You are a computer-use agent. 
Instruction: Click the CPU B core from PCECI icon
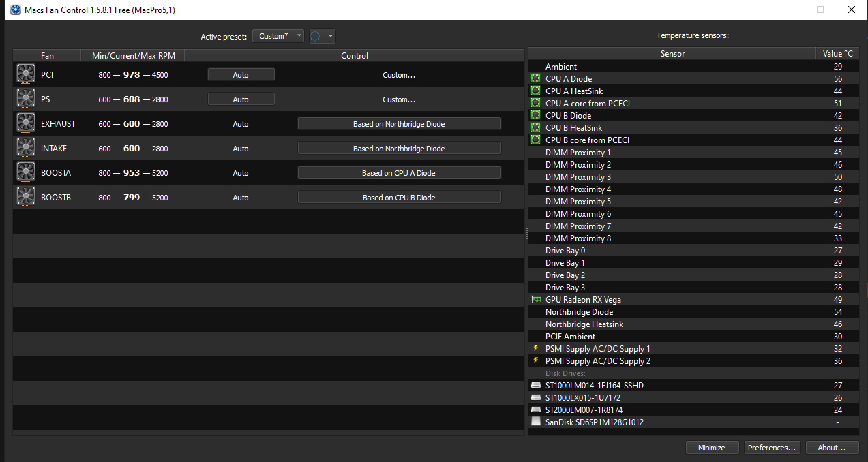(535, 140)
